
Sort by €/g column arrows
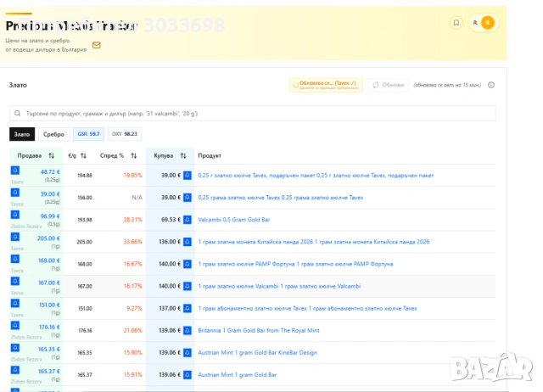point(84,156)
